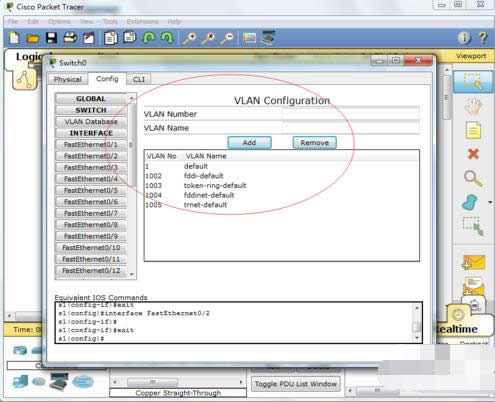This screenshot has width=495, height=402.
Task: Open the folder icon in toolbar
Action: [33, 38]
